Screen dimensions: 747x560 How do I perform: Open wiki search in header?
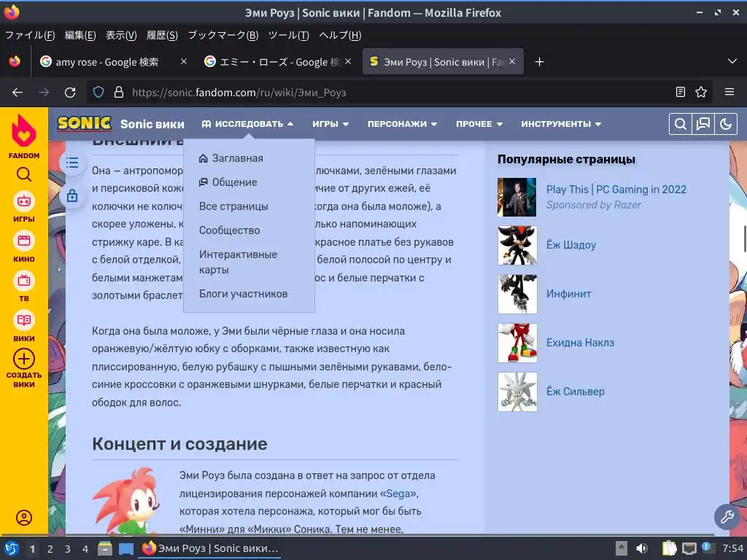681,124
